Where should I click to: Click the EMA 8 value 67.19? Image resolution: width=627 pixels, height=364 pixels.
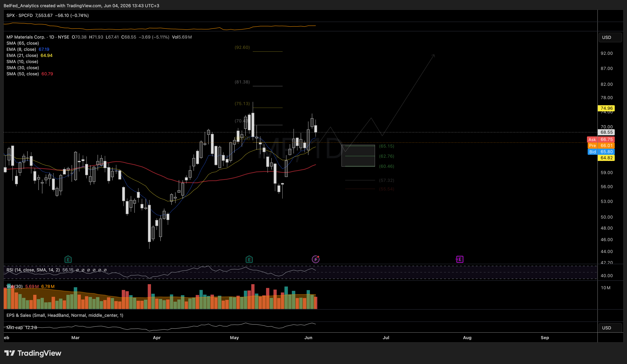coord(44,49)
